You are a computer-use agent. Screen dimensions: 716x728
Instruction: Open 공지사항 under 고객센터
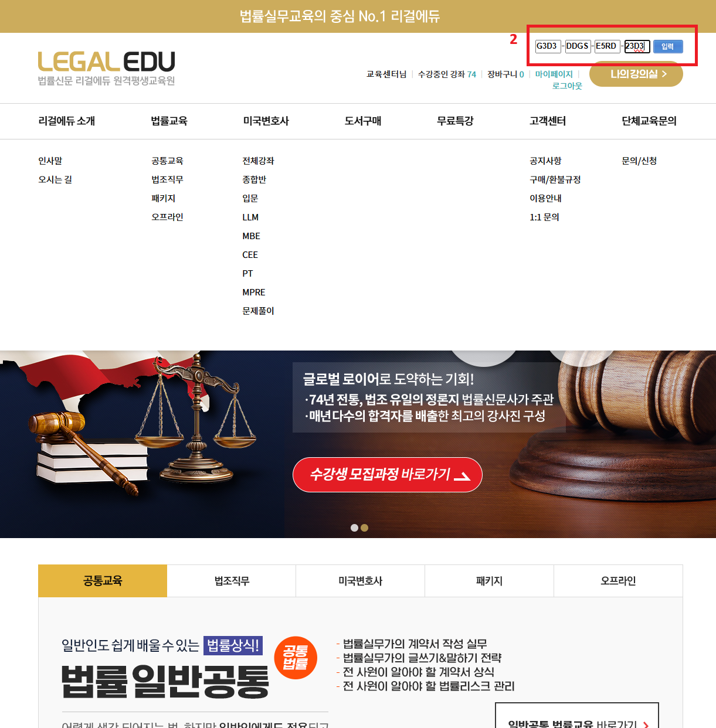[x=545, y=161]
